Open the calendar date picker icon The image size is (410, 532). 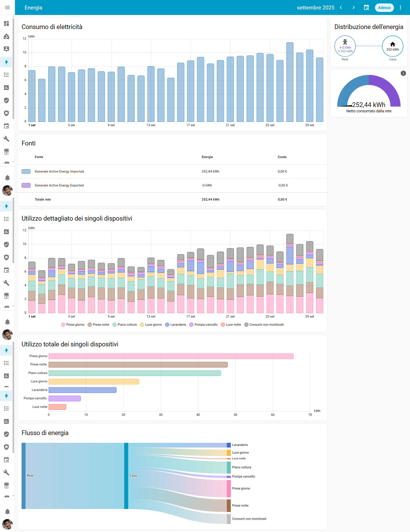tap(366, 7)
